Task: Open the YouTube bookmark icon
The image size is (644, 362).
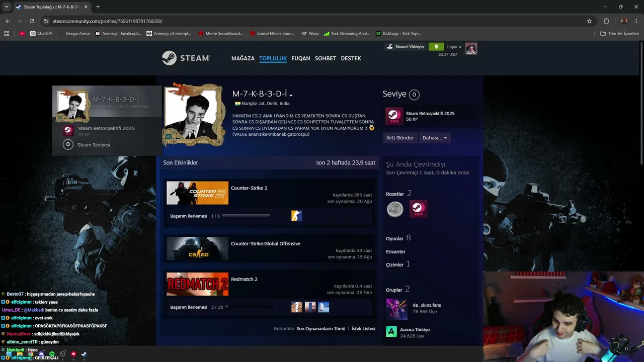Action: click(22, 34)
